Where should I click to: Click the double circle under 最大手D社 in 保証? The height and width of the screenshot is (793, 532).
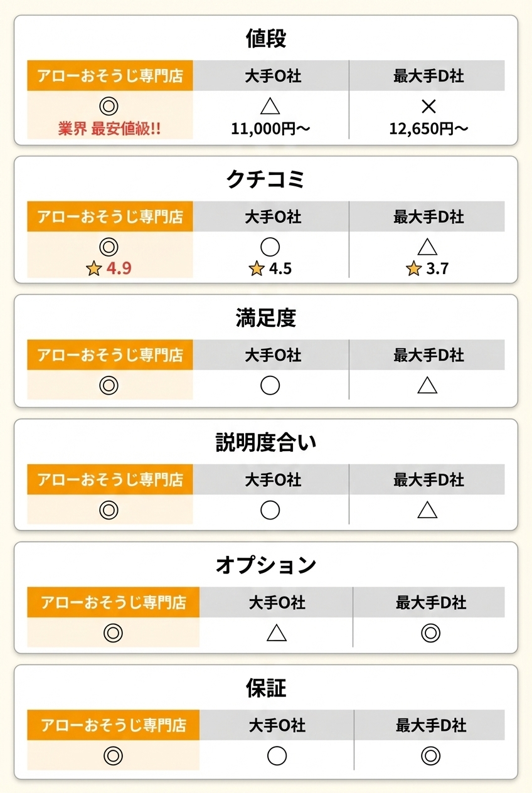[x=430, y=756]
